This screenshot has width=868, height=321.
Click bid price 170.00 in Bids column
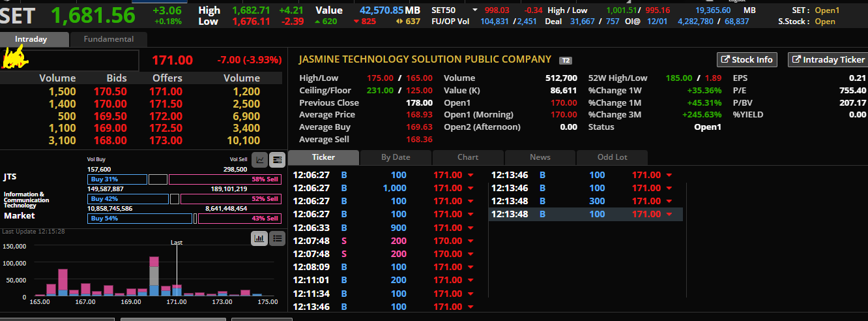pyautogui.click(x=110, y=104)
